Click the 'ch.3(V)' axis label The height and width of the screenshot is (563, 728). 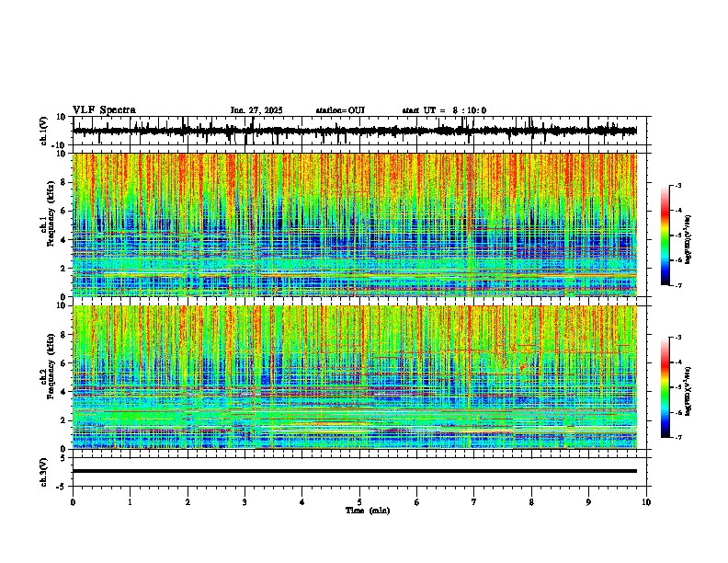(x=44, y=472)
